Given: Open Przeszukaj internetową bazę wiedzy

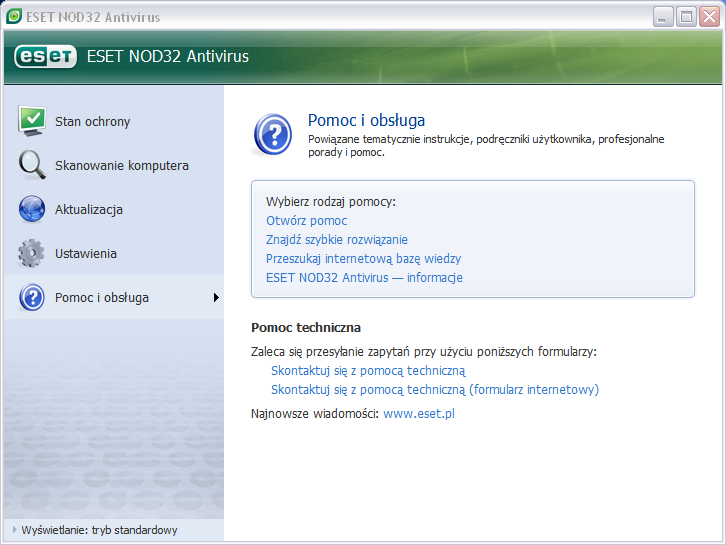Looking at the screenshot, I should tap(363, 259).
